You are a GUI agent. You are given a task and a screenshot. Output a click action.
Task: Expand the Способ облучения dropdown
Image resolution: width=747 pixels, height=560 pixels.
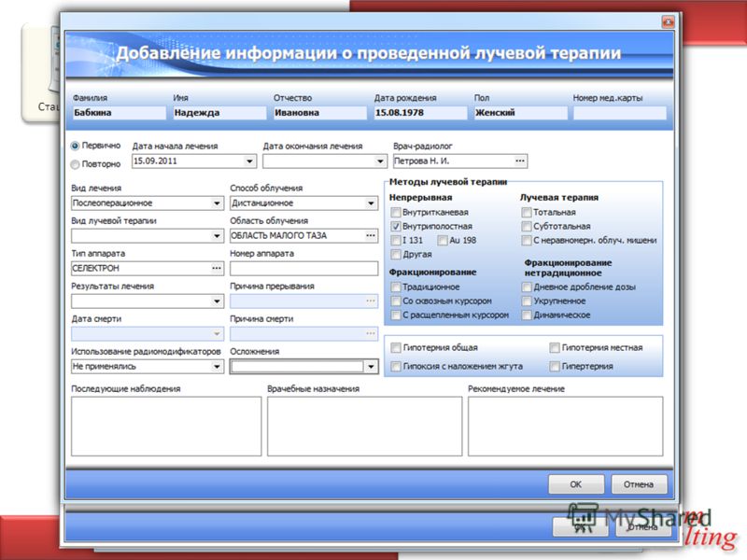point(371,203)
